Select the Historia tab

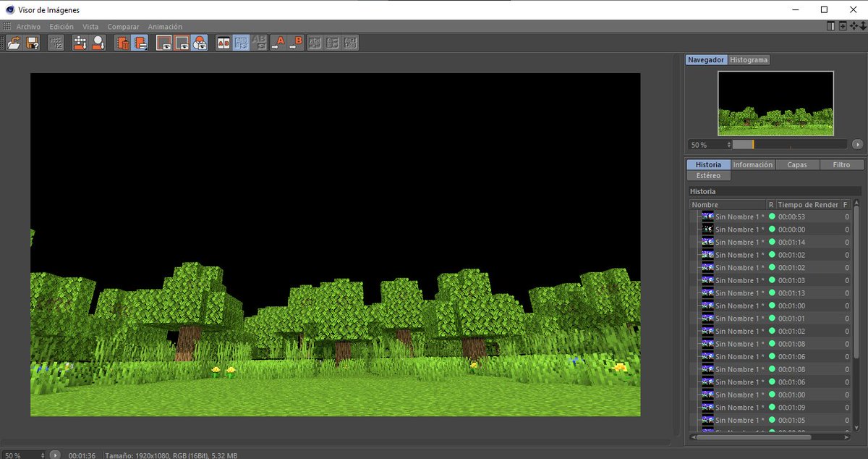[708, 165]
